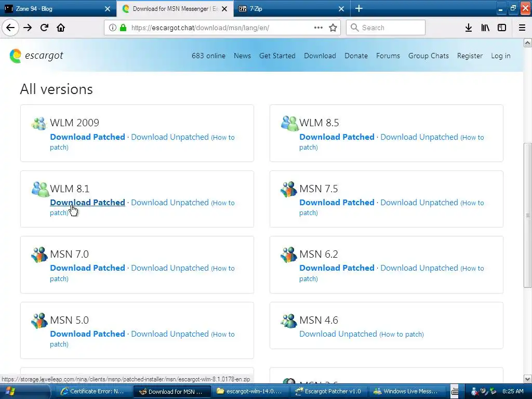This screenshot has height=399, width=532.
Task: Open the browser home page
Action: (x=61, y=28)
